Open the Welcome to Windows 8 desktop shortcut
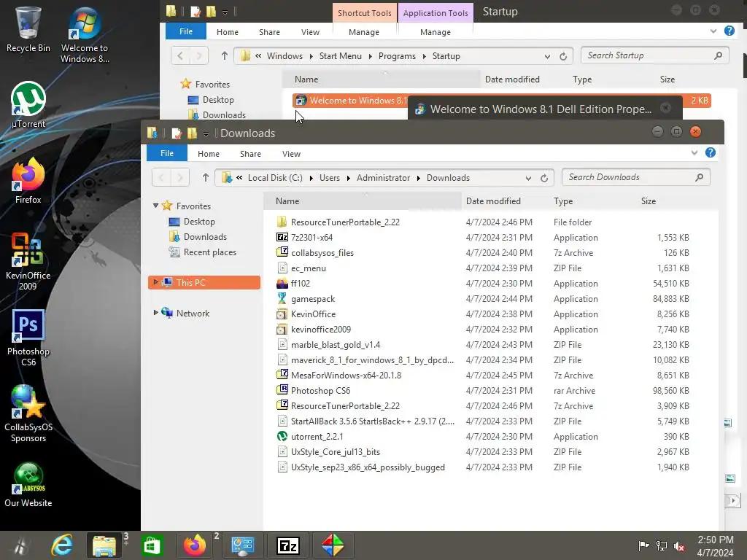 (85, 35)
